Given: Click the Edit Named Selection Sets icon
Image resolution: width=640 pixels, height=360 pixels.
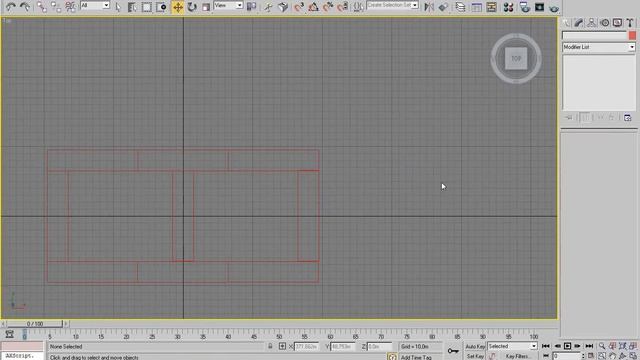Looking at the screenshot, I should coord(358,7).
